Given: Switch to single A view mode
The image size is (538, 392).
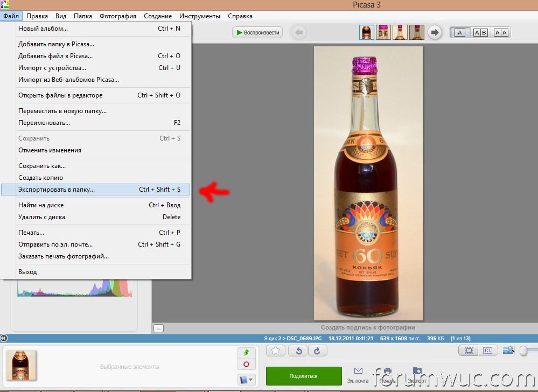Looking at the screenshot, I should click(x=460, y=33).
